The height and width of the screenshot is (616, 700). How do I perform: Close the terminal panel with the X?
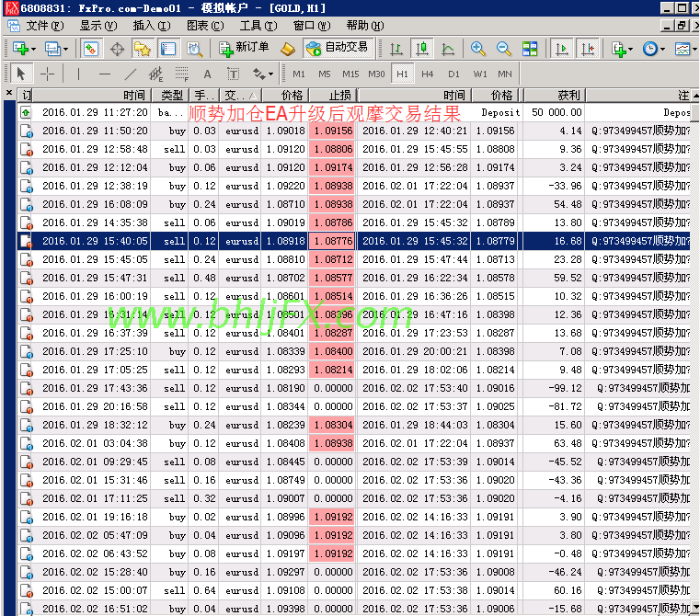click(x=9, y=93)
